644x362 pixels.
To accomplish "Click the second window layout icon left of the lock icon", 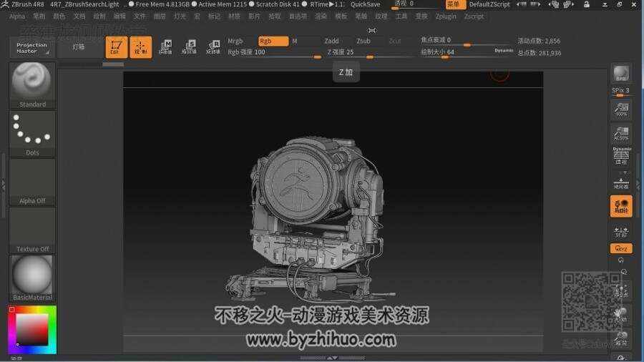I will click(568, 4).
